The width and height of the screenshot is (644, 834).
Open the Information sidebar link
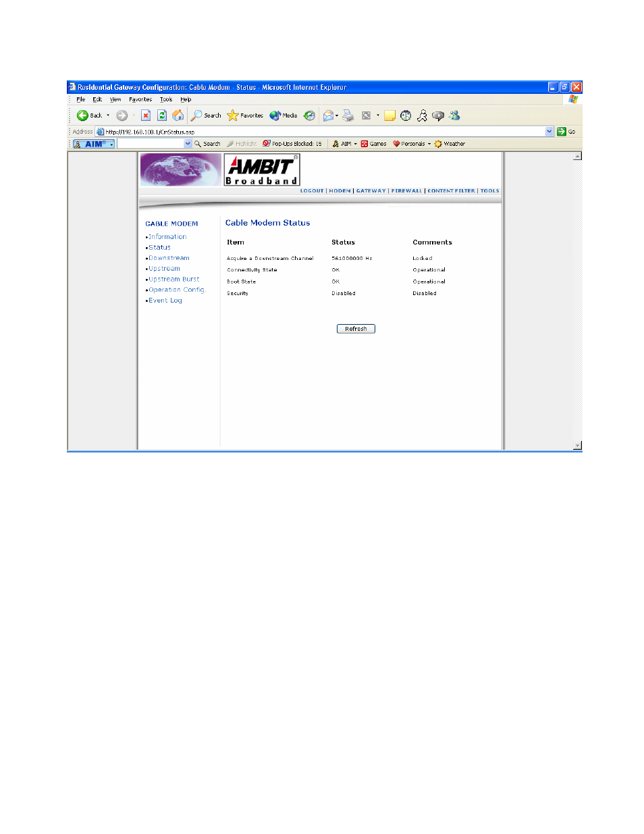tap(167, 237)
